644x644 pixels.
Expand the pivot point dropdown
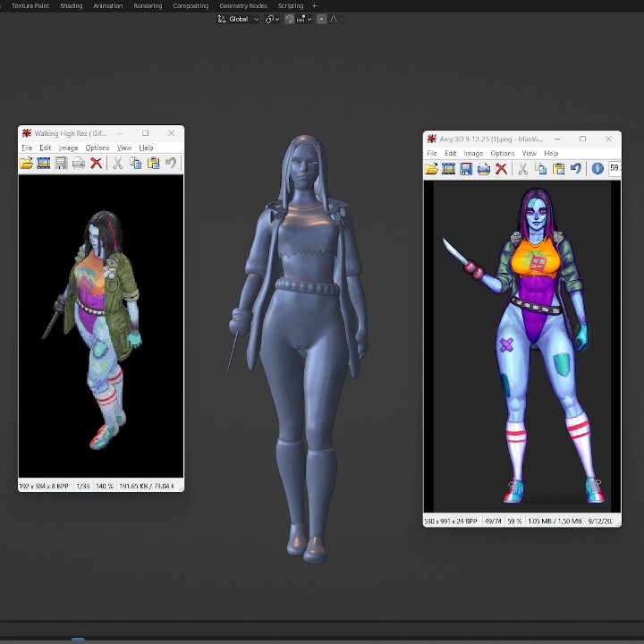[x=272, y=19]
